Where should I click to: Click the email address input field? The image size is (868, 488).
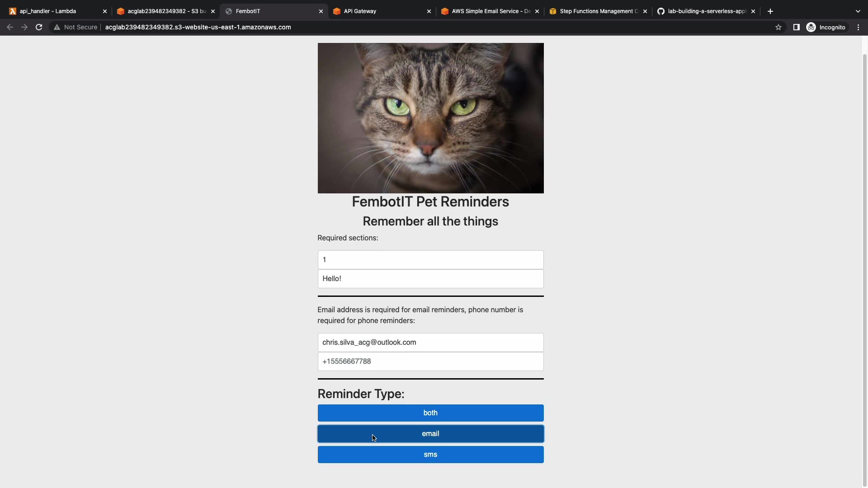(x=430, y=343)
